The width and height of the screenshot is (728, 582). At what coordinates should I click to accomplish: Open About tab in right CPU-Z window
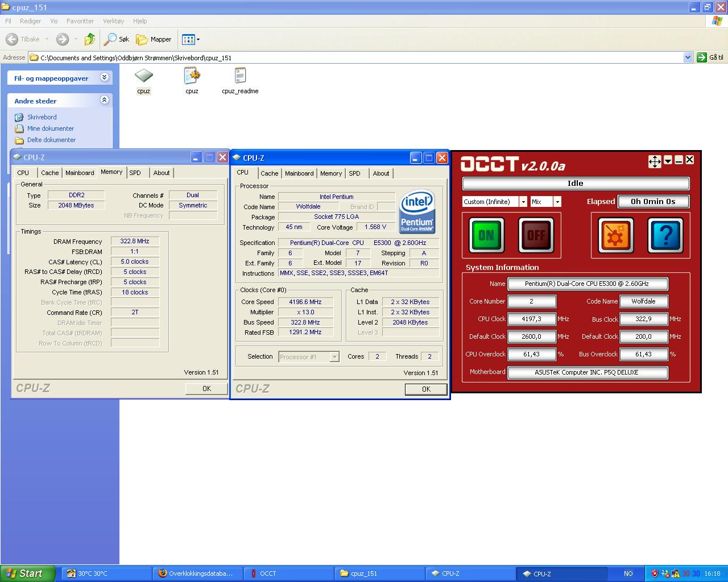click(x=381, y=173)
